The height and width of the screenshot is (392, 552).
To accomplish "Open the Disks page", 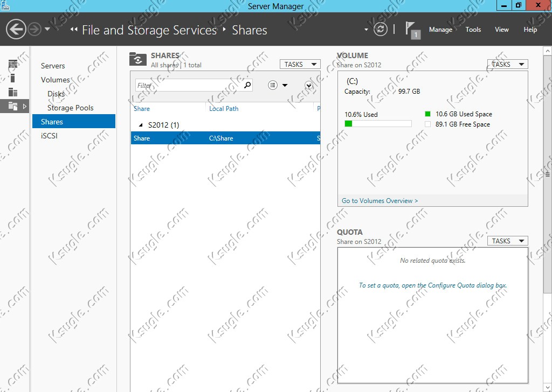I will click(x=56, y=94).
